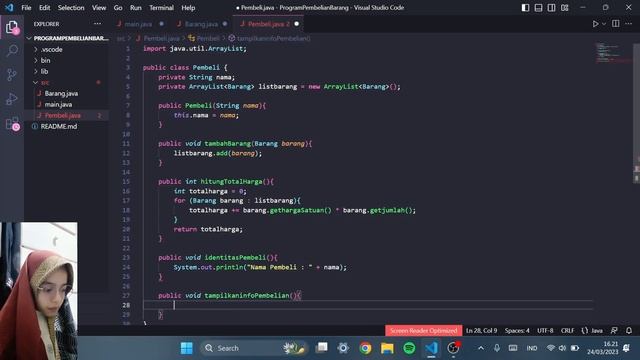Open the Edit menu
Viewport: 640px width, 360px height.
coord(44,8)
